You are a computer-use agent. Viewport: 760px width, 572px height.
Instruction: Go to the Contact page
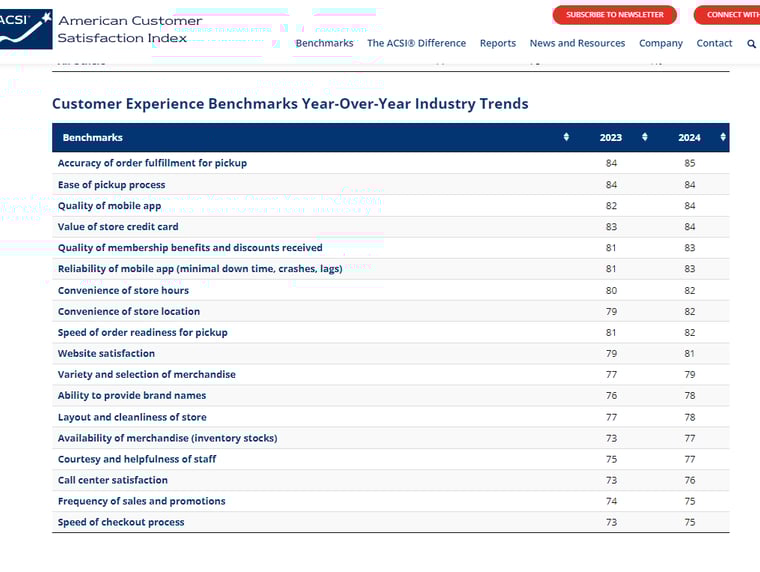coord(714,43)
